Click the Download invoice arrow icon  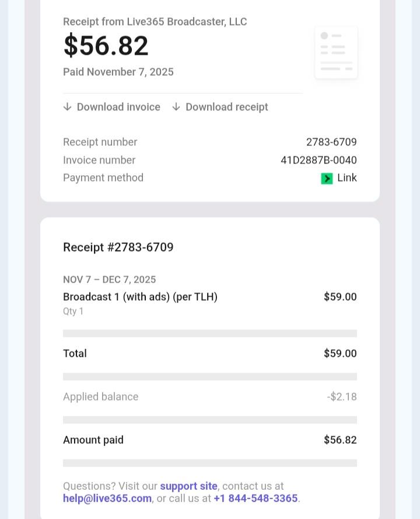(68, 107)
